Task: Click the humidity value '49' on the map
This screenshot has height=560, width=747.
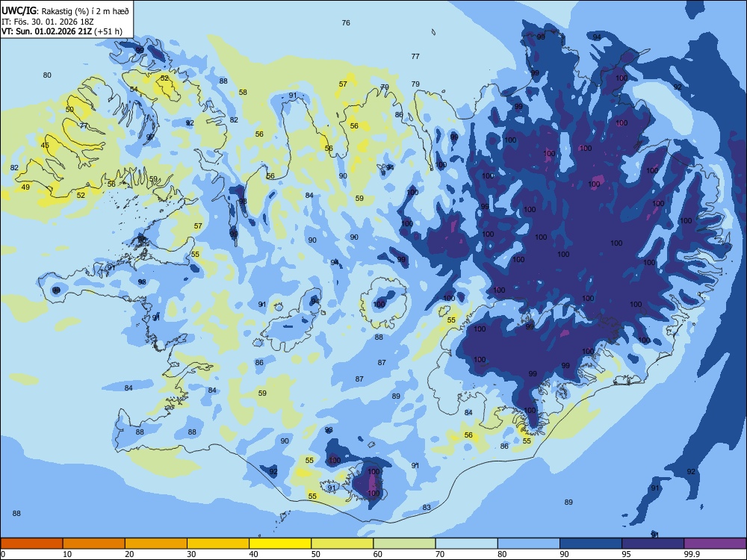Action: pyautogui.click(x=25, y=187)
